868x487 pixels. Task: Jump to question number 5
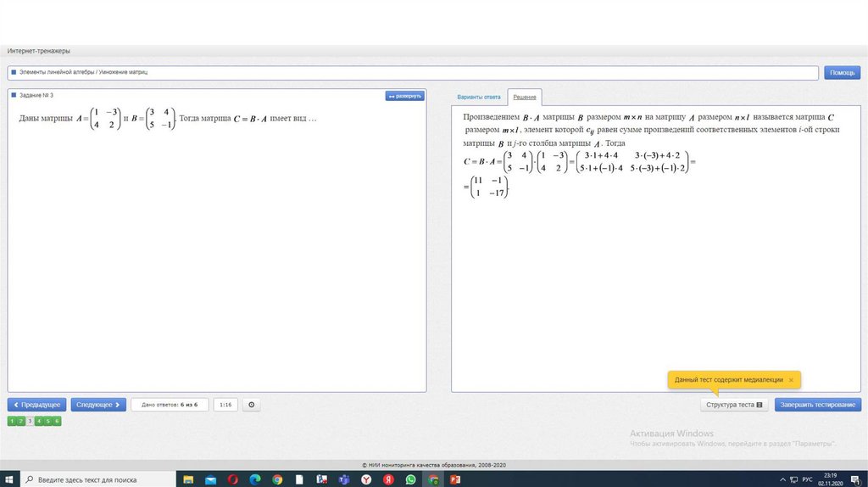pos(48,421)
